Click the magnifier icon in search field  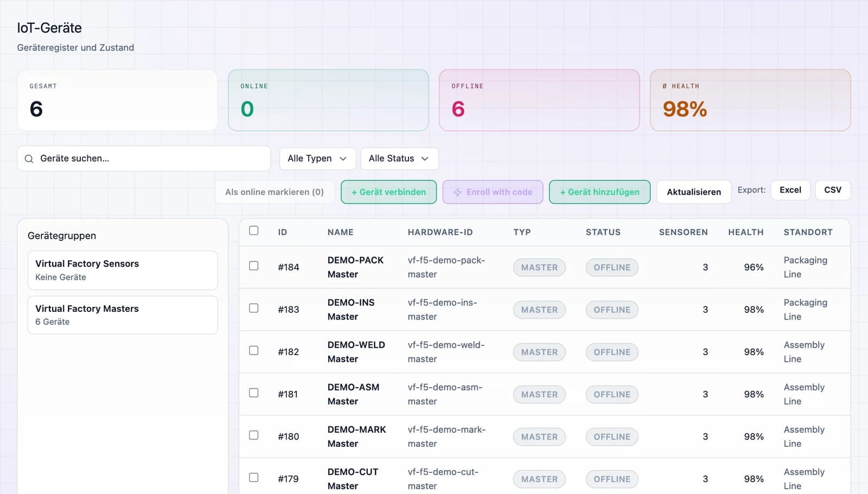[x=29, y=159]
